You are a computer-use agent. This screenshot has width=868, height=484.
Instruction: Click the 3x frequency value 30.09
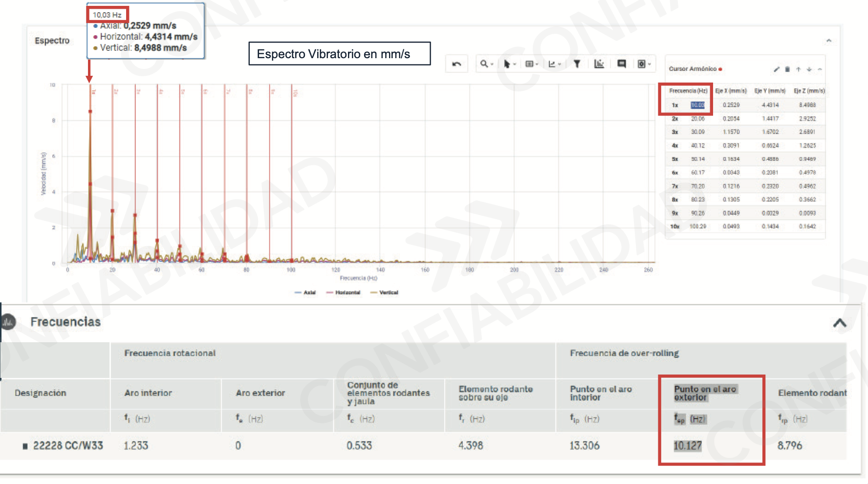click(697, 132)
